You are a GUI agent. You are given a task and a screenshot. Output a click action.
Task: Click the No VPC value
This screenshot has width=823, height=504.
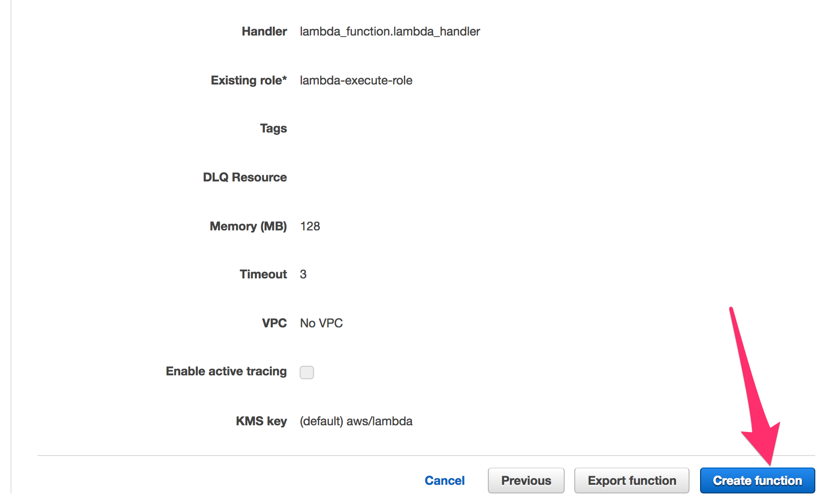(320, 323)
